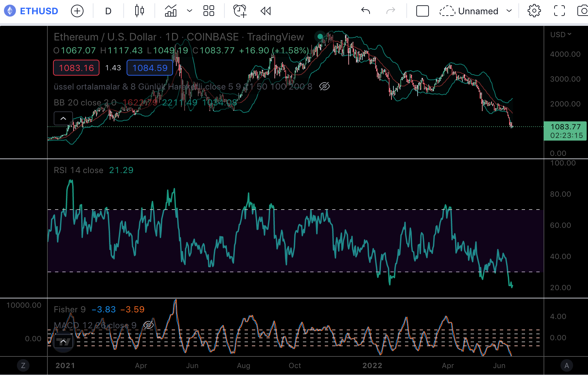Click the Aug label on time axis
This screenshot has height=378, width=588.
(x=244, y=365)
